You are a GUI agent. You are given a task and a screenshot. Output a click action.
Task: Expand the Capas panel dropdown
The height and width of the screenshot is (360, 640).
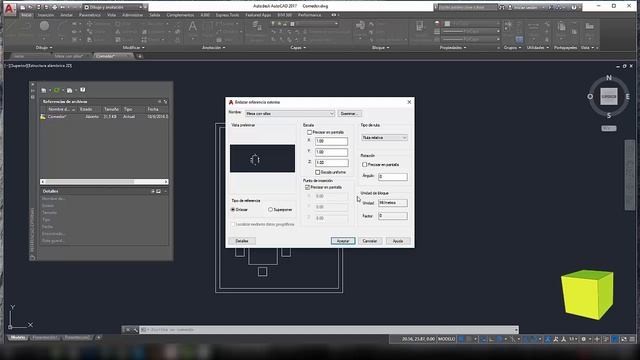[x=298, y=48]
